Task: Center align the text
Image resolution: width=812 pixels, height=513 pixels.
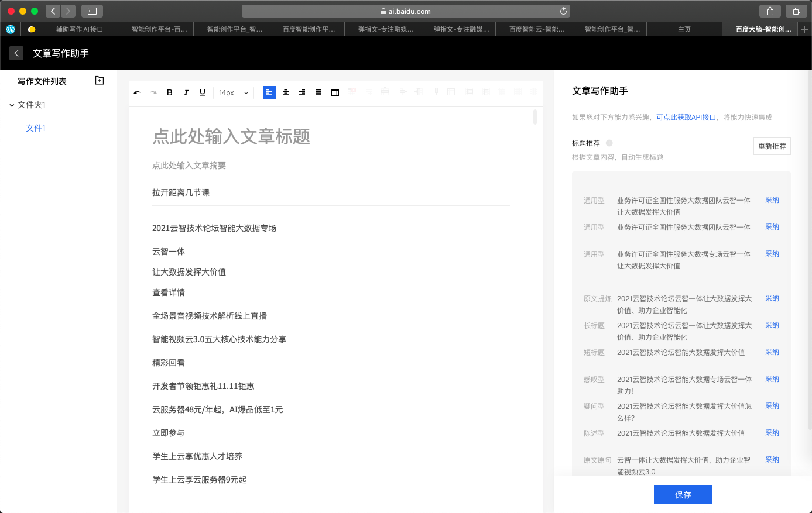Action: click(286, 92)
